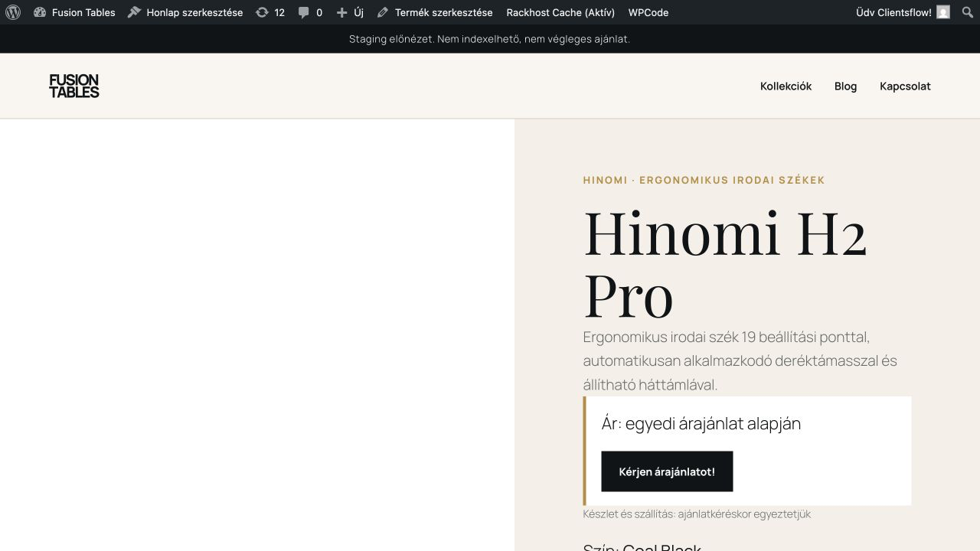Open the 12 pending updates item

[x=270, y=12]
